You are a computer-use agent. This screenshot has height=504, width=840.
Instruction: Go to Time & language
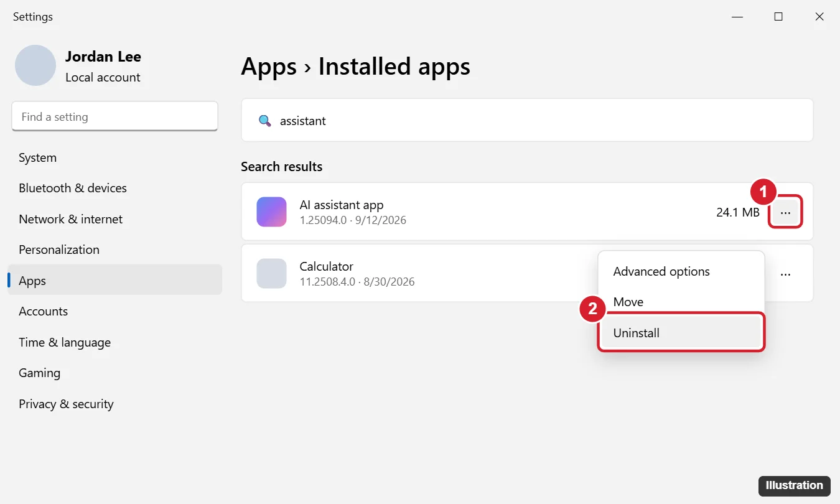[114, 342]
